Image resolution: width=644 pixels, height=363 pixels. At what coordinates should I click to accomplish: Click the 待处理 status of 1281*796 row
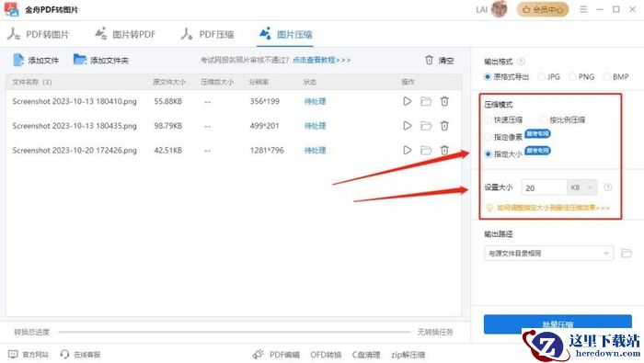coord(315,150)
